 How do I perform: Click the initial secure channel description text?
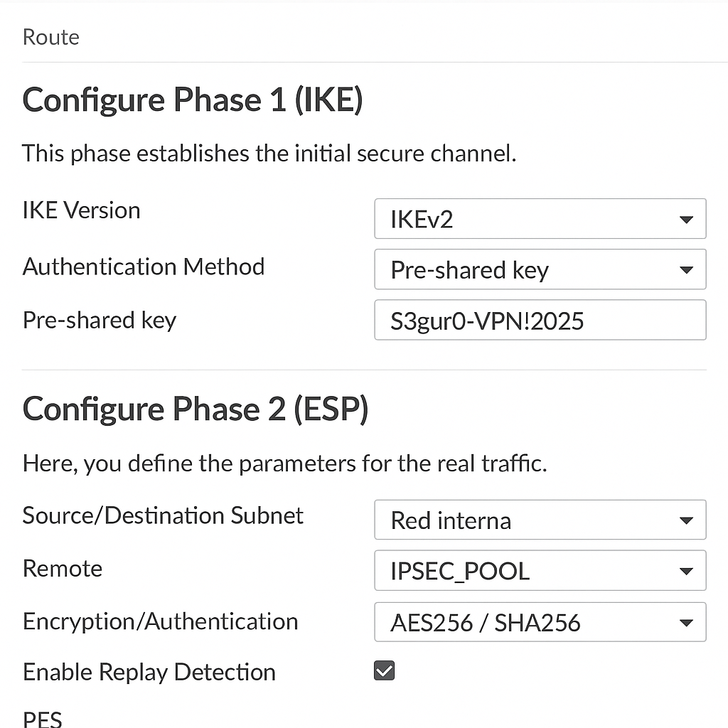point(269,153)
